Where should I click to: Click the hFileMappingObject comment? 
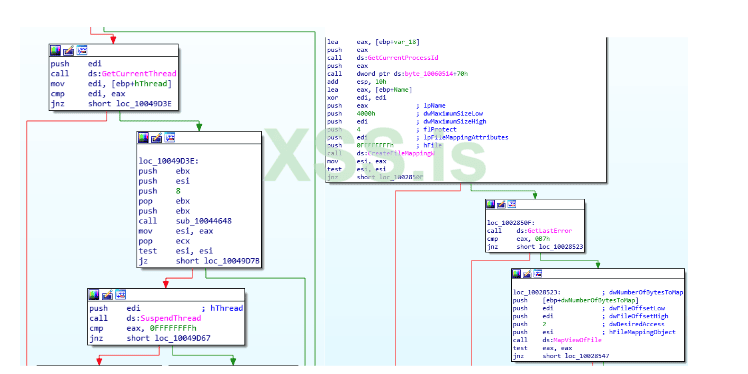click(639, 332)
